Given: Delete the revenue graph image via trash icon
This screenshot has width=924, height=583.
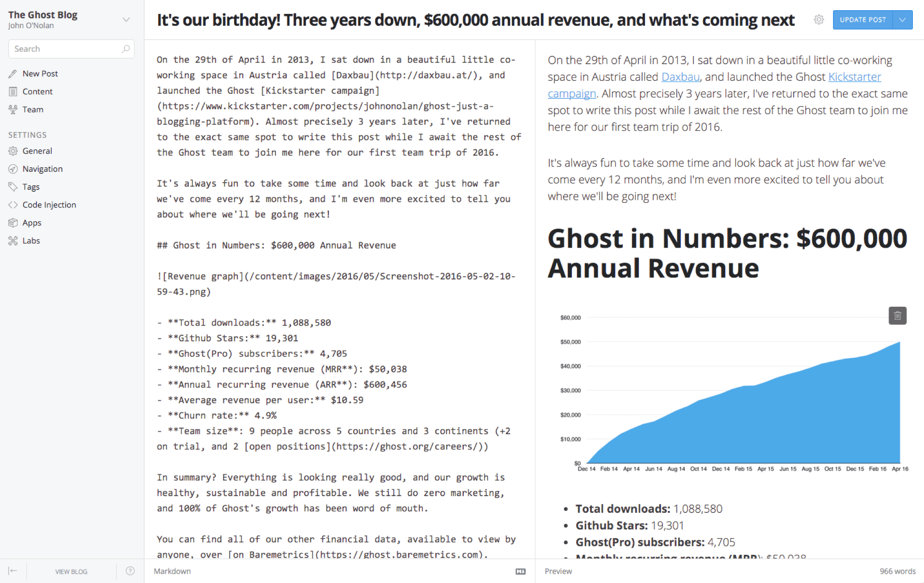Looking at the screenshot, I should point(898,316).
